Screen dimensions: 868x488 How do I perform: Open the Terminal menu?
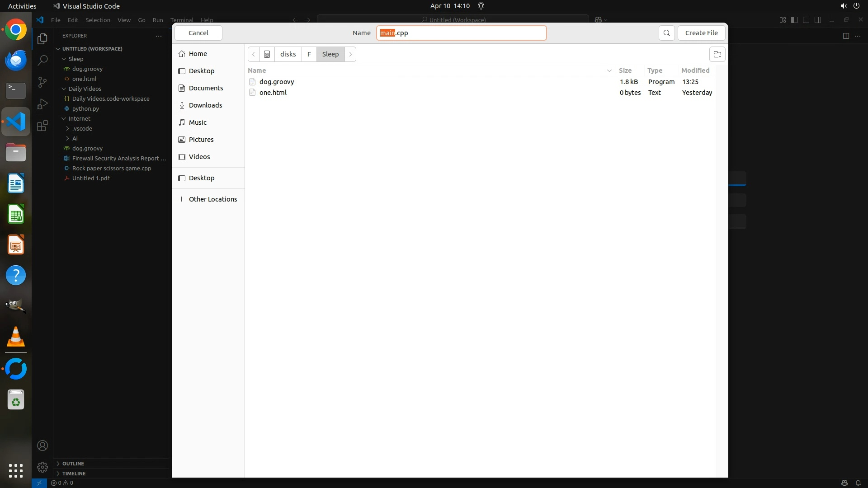click(x=182, y=20)
